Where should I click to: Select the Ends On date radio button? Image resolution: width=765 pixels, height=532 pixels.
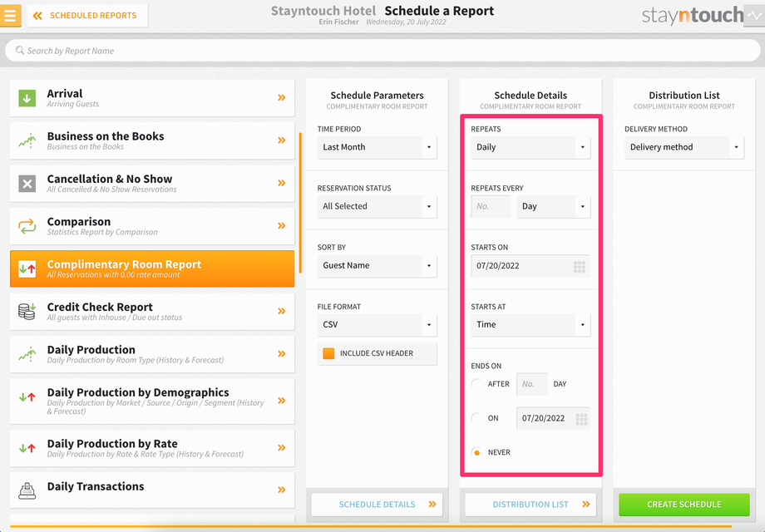pos(476,418)
